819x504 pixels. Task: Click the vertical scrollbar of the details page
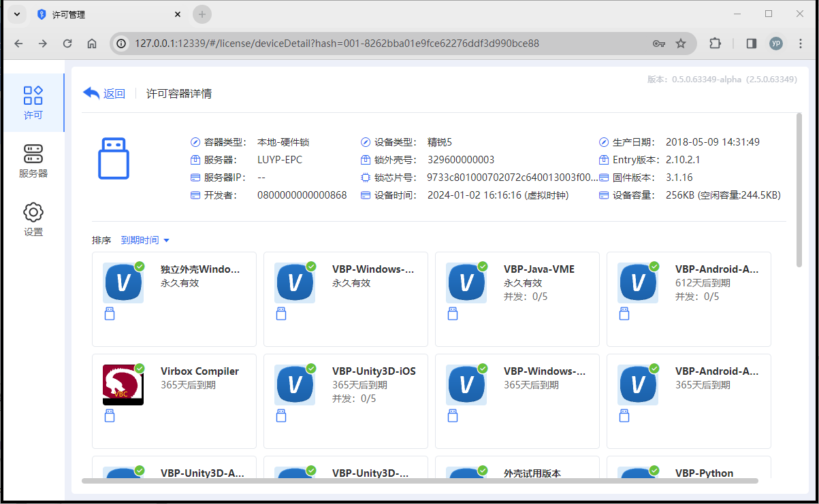tap(799, 190)
